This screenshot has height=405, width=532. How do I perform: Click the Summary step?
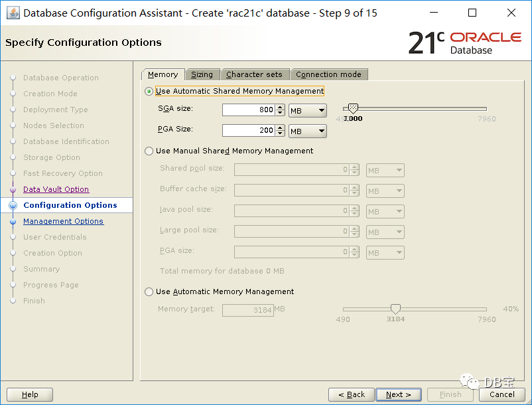[41, 269]
